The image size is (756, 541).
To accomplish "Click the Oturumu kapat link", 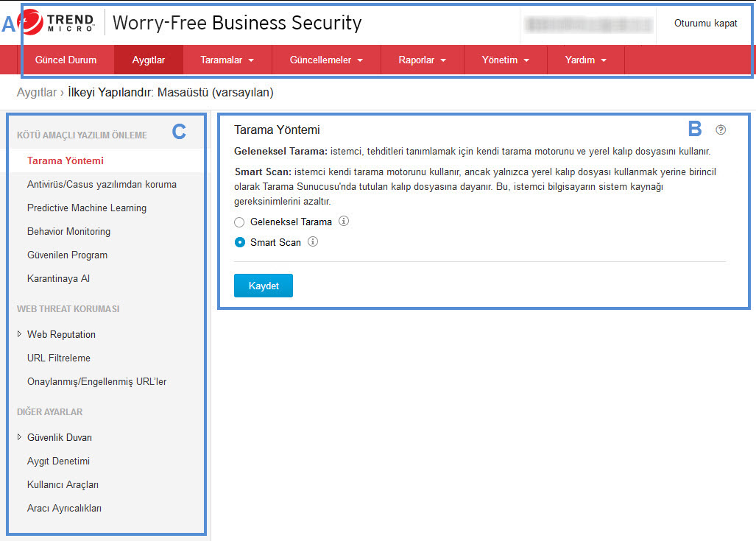I will (x=705, y=23).
